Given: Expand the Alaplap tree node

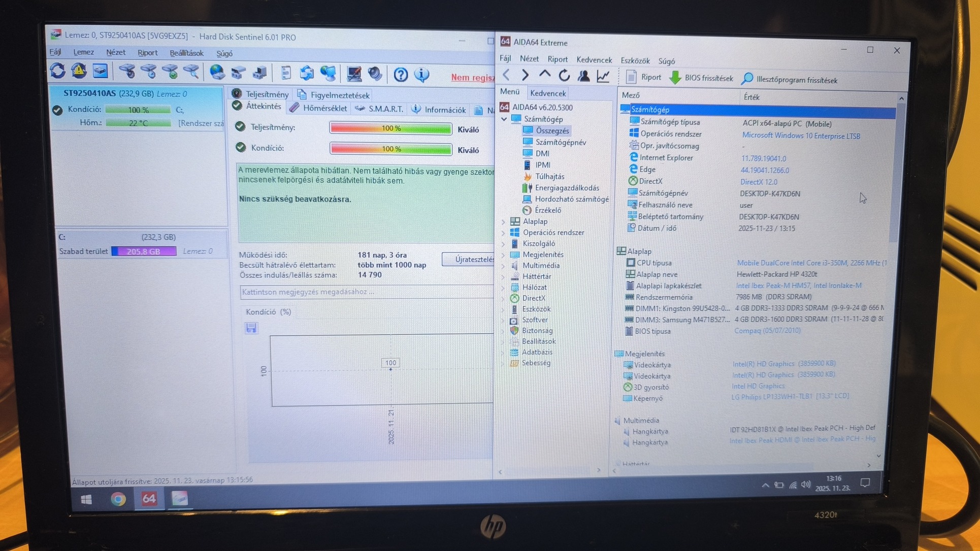Looking at the screenshot, I should [x=503, y=222].
